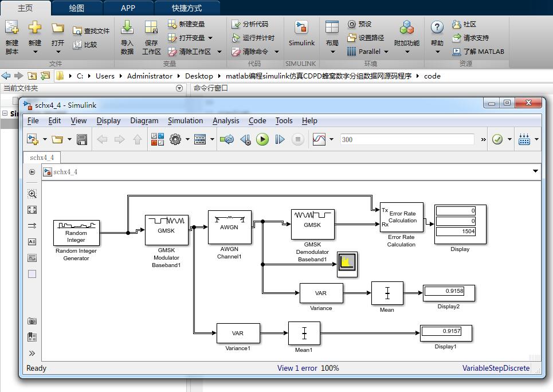Expand the Model Configuration dropdown arrow

pos(187,139)
